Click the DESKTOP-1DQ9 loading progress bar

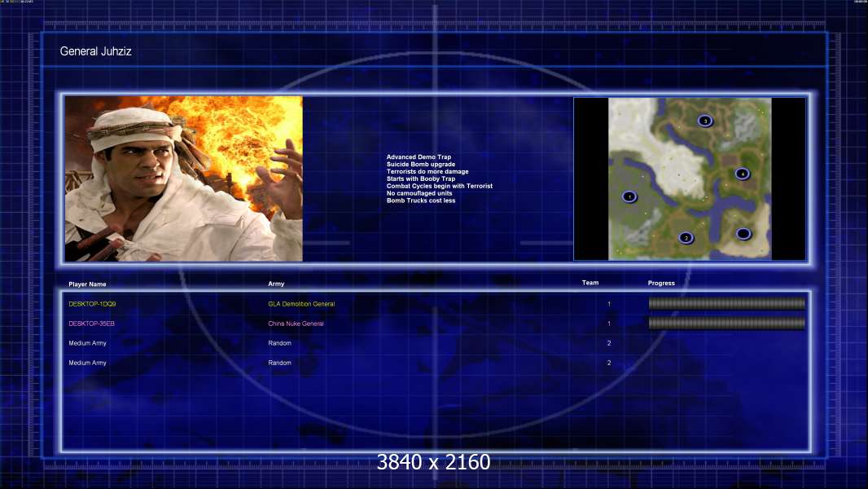click(x=727, y=303)
